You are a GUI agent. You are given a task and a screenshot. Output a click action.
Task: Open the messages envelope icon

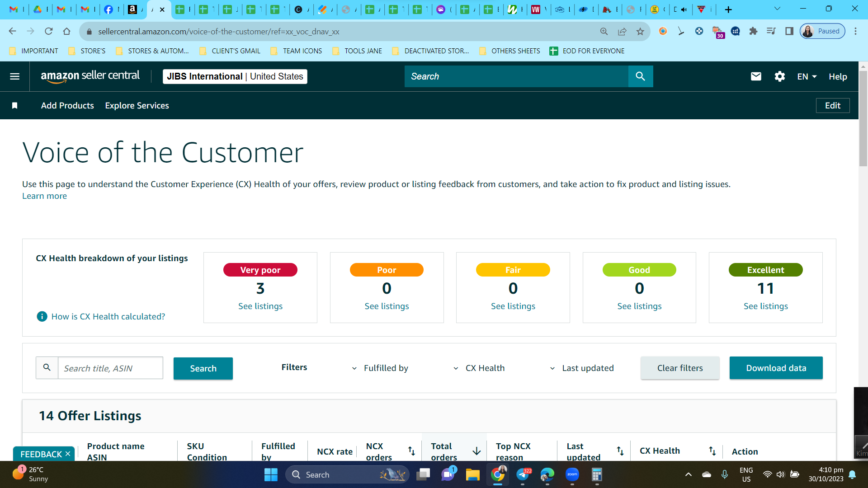pyautogui.click(x=756, y=76)
